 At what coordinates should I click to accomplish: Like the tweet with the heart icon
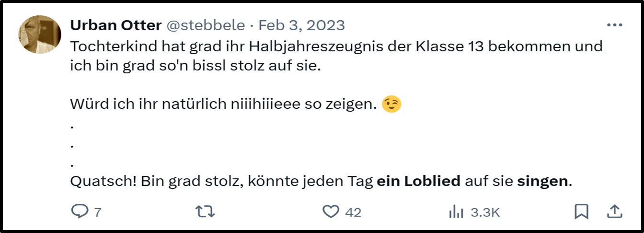tap(331, 211)
